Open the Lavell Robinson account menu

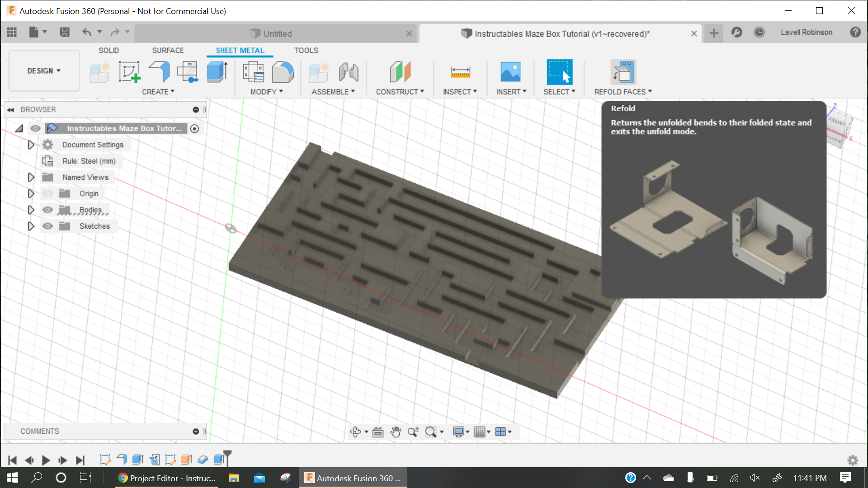tap(806, 32)
